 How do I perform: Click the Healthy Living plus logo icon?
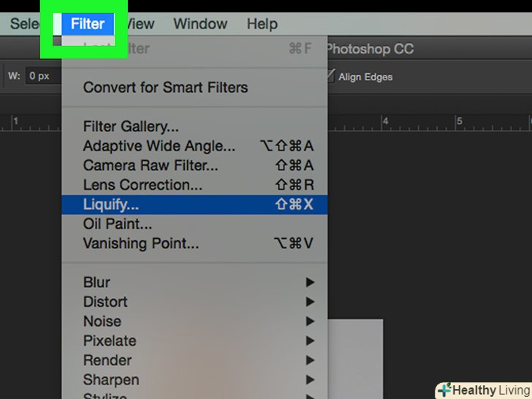pyautogui.click(x=444, y=390)
